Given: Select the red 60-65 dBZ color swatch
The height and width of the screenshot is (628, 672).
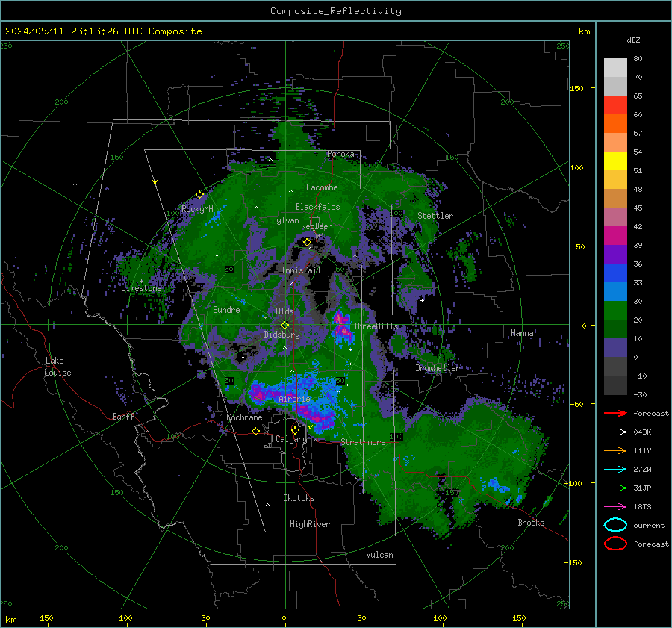Looking at the screenshot, I should click(x=615, y=105).
